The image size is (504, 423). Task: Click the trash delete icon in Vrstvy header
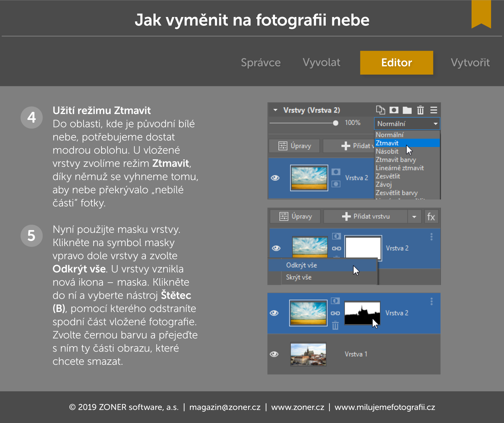click(x=420, y=110)
